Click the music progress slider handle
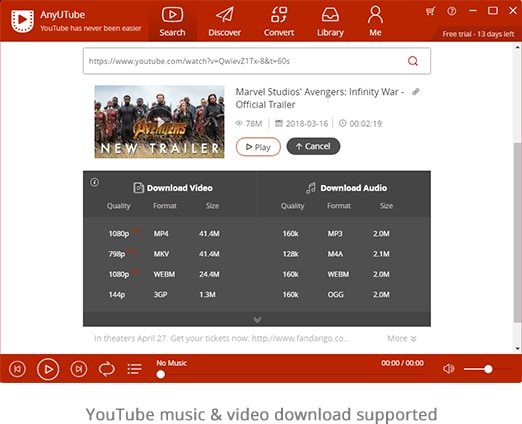 coord(161,374)
